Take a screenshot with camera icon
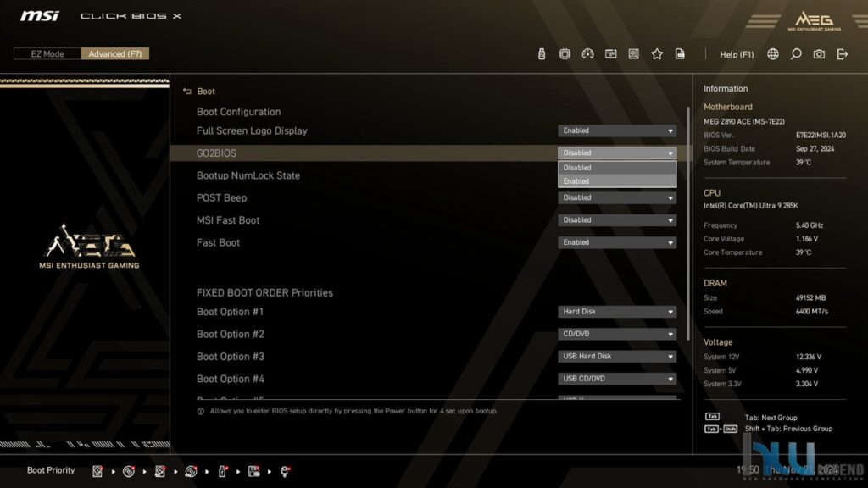The width and height of the screenshot is (868, 488). coord(819,53)
